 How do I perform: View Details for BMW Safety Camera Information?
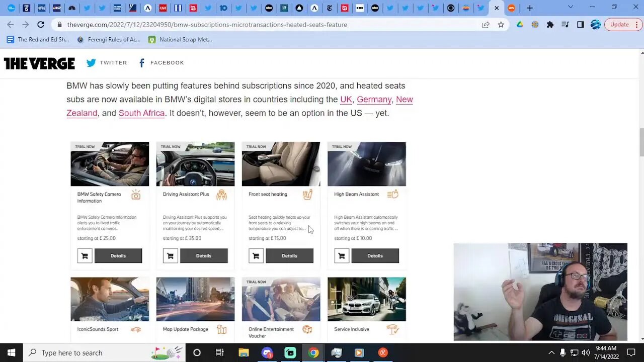pyautogui.click(x=118, y=255)
